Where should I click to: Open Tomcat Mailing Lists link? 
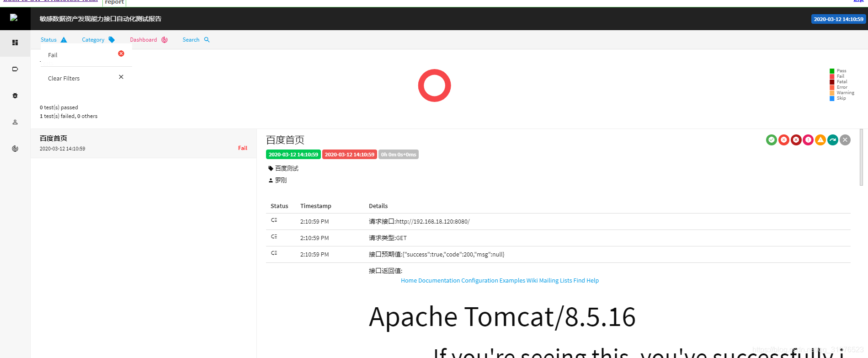[555, 280]
